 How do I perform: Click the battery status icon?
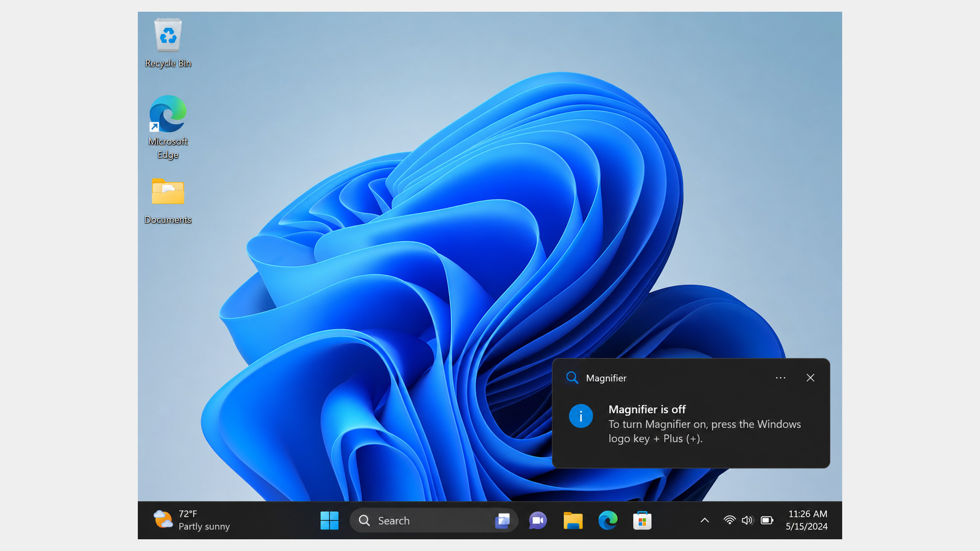coord(767,520)
